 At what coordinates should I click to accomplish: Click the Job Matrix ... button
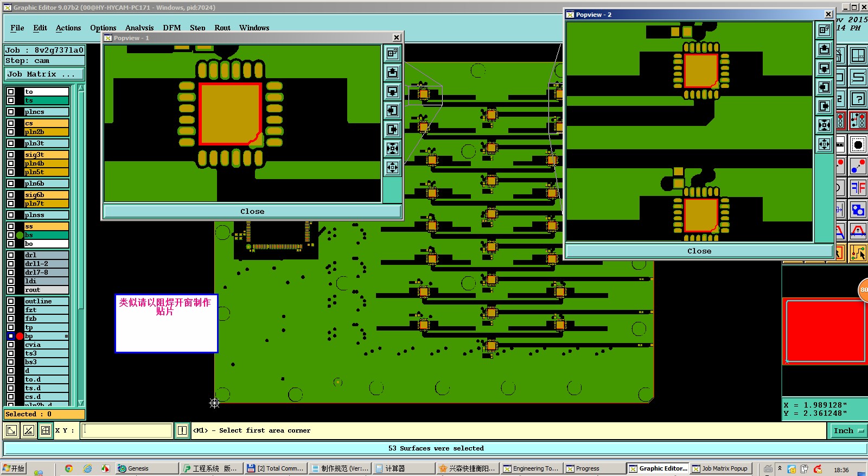(x=44, y=74)
